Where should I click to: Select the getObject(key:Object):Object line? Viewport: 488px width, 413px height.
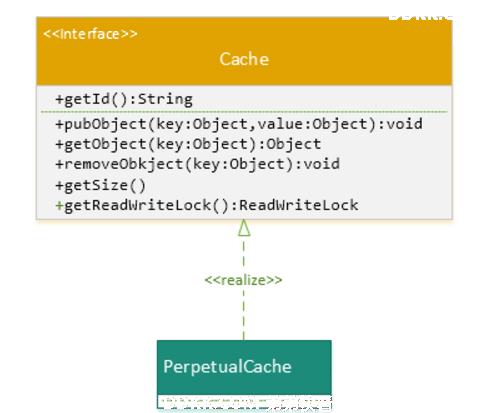tap(188, 144)
